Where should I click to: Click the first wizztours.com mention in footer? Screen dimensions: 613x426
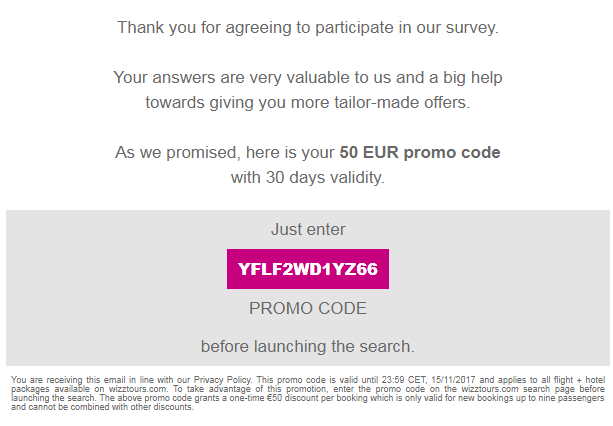coord(137,389)
